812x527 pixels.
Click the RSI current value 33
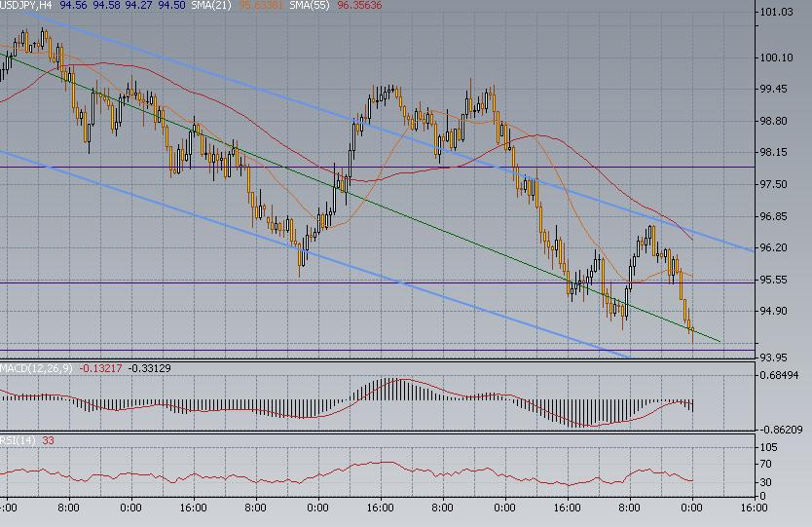pyautogui.click(x=49, y=441)
